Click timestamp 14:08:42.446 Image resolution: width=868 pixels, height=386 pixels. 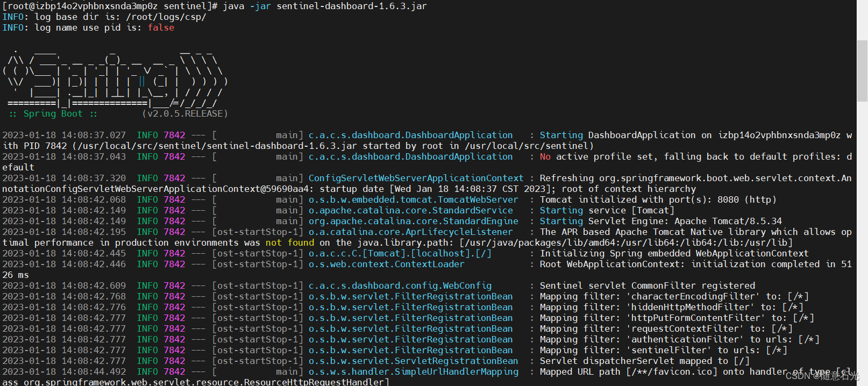tap(94, 264)
